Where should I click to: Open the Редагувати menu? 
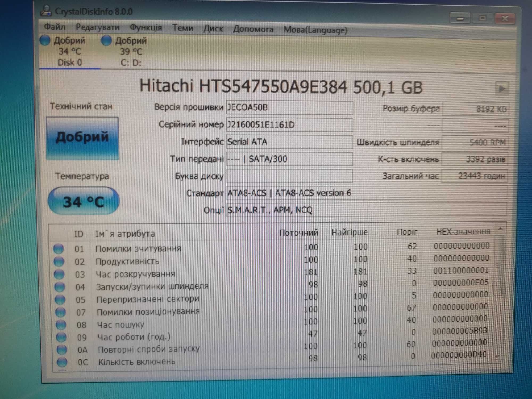(x=97, y=27)
